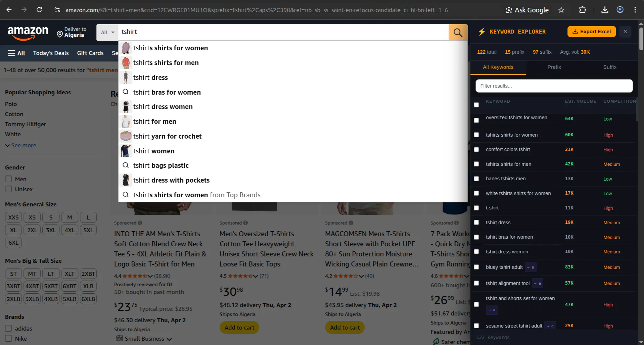This screenshot has height=345, width=644.
Task: Open Today's Deals in navigation bar
Action: pos(51,53)
